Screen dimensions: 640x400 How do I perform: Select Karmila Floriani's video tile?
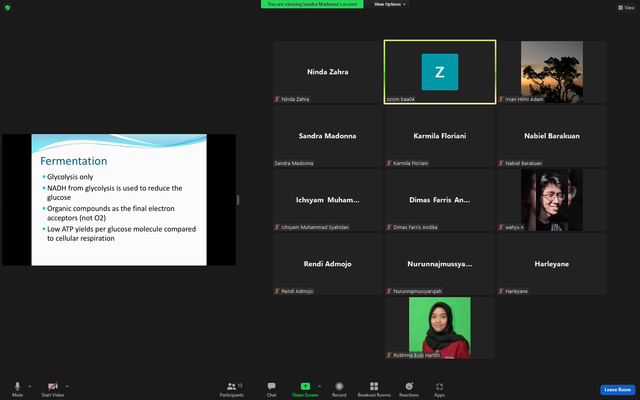pos(440,136)
